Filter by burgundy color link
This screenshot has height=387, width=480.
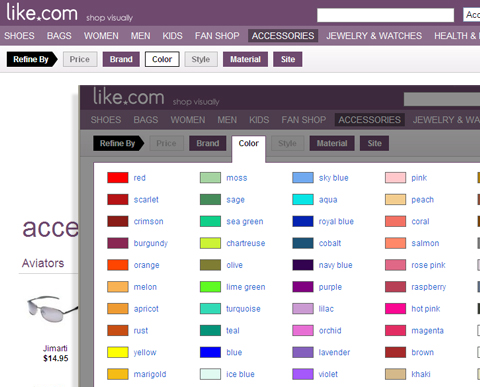[x=151, y=243]
